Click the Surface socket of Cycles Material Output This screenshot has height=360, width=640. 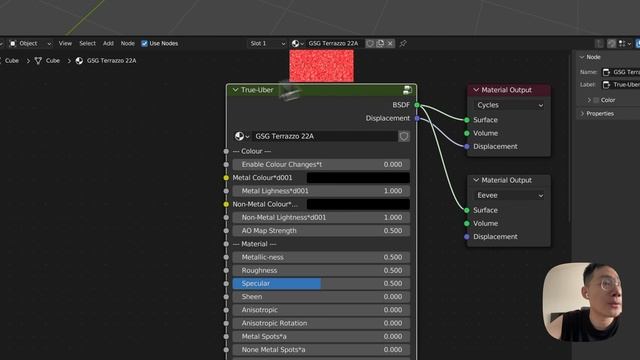[x=467, y=120]
